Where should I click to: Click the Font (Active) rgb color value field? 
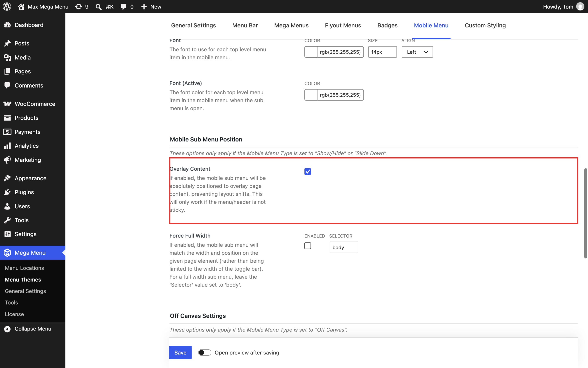(x=340, y=95)
